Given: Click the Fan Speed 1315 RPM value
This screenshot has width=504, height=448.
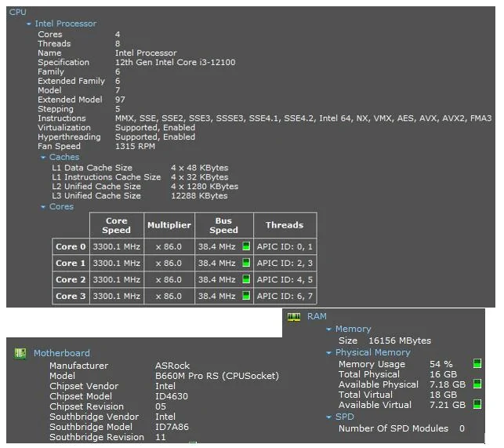Looking at the screenshot, I should pyautogui.click(x=135, y=147).
